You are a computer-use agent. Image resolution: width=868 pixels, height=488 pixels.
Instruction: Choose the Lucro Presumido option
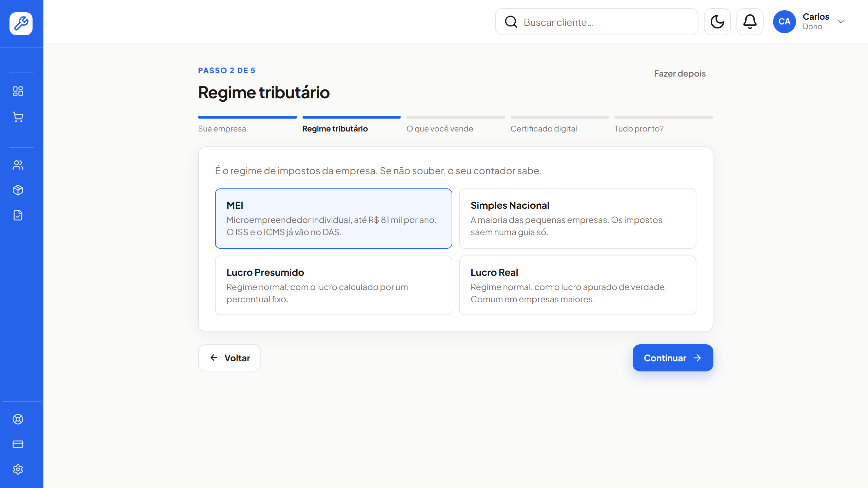(x=334, y=285)
